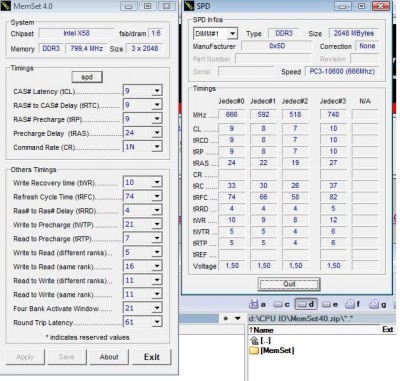Expand Refresh Cycle Time (tRFC) dropdown
The height and width of the screenshot is (381, 400).
click(x=157, y=196)
